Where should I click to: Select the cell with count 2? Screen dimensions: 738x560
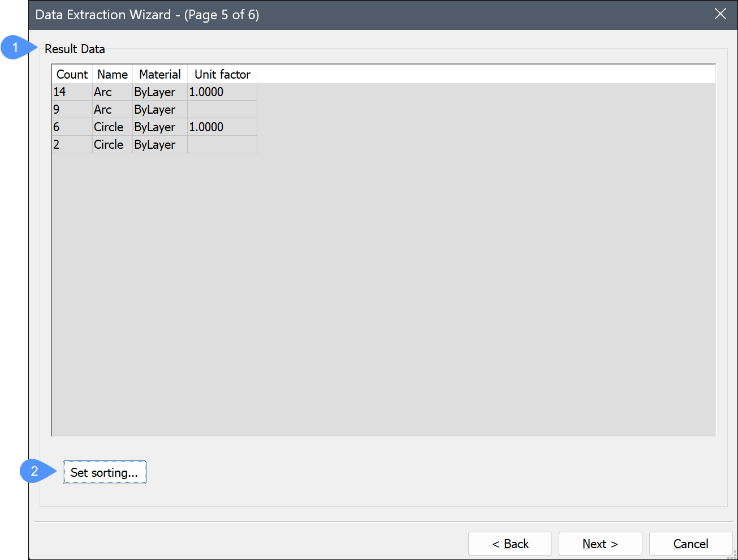57,144
